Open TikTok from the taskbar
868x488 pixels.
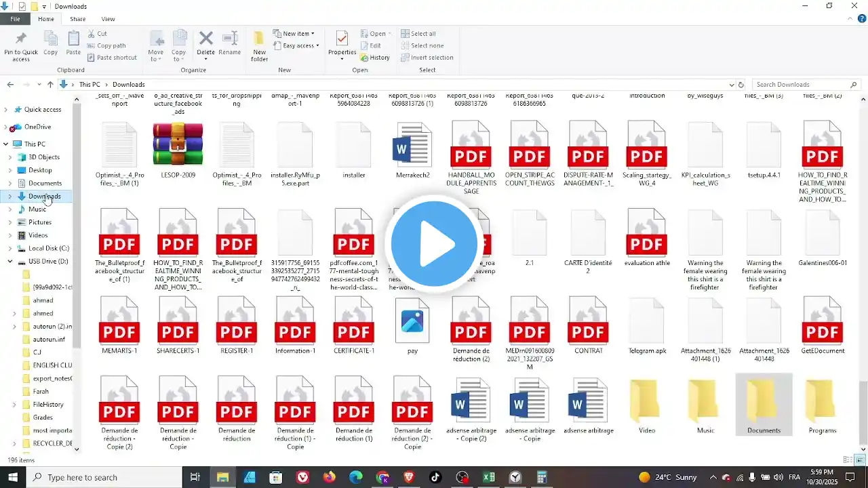pyautogui.click(x=435, y=477)
